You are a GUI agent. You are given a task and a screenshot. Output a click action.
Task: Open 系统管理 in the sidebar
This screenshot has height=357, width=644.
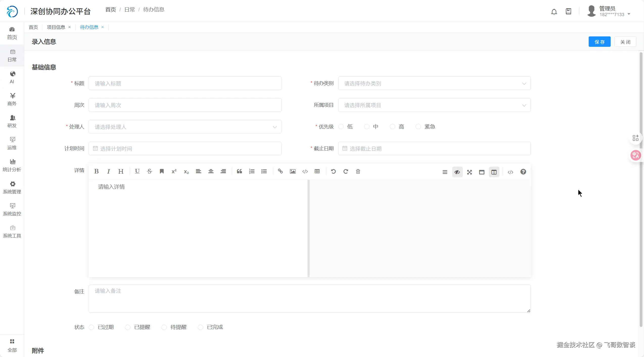tap(12, 187)
